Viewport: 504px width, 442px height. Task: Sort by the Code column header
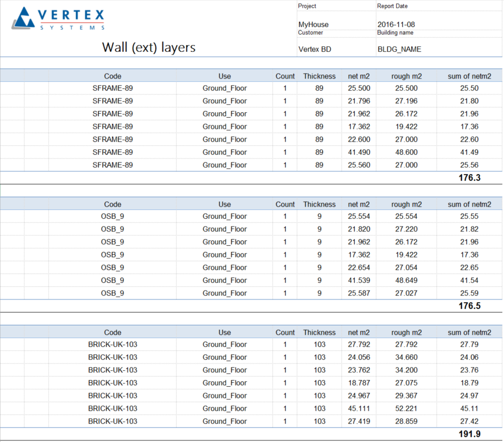click(112, 76)
